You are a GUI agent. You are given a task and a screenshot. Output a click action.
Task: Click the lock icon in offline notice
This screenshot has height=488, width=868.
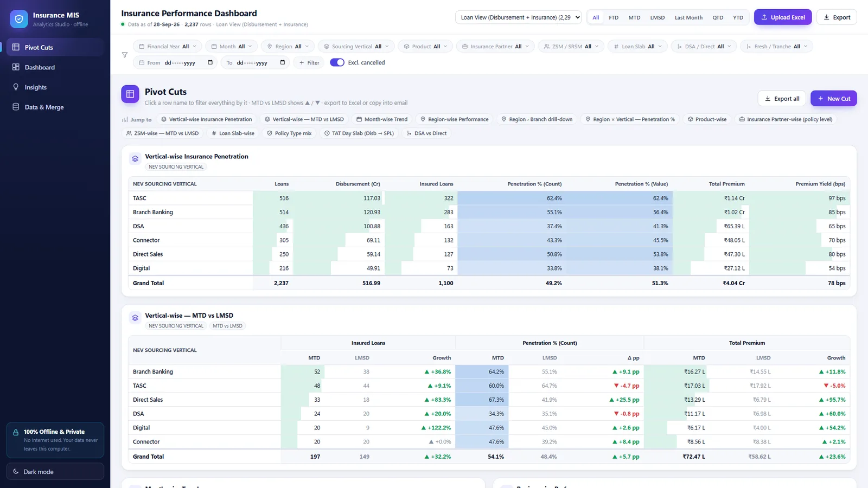tap(16, 432)
